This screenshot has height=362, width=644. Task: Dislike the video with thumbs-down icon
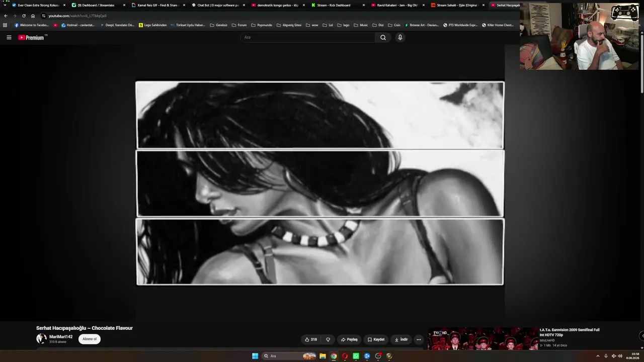pos(328,339)
